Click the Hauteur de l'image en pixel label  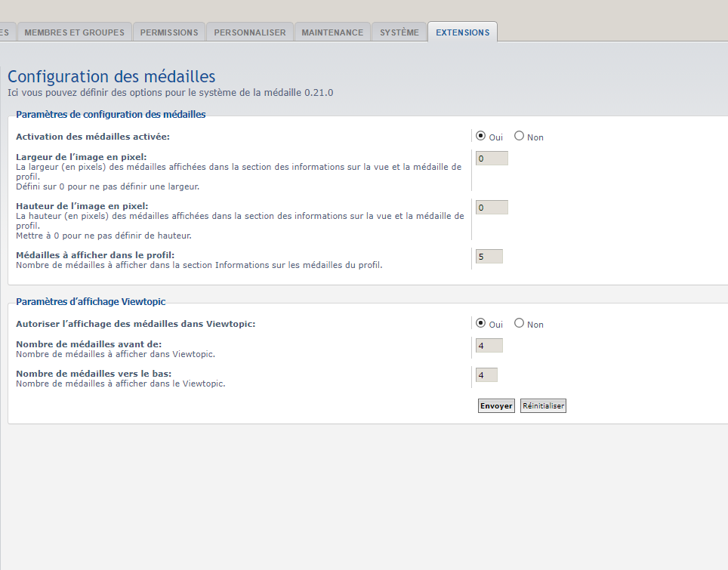click(82, 206)
